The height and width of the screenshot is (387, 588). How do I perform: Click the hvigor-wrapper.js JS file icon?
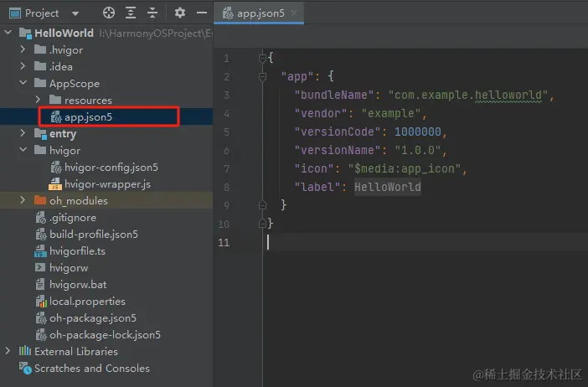tap(55, 184)
